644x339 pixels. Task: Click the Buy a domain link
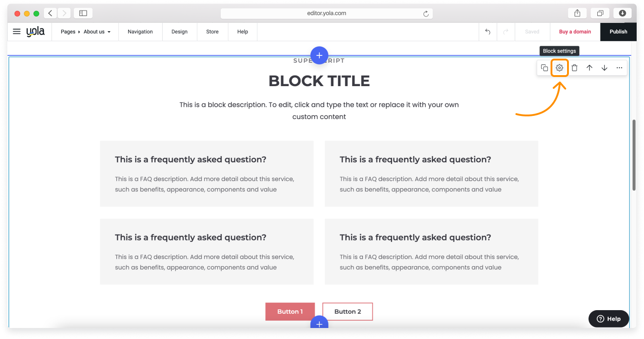[574, 32]
